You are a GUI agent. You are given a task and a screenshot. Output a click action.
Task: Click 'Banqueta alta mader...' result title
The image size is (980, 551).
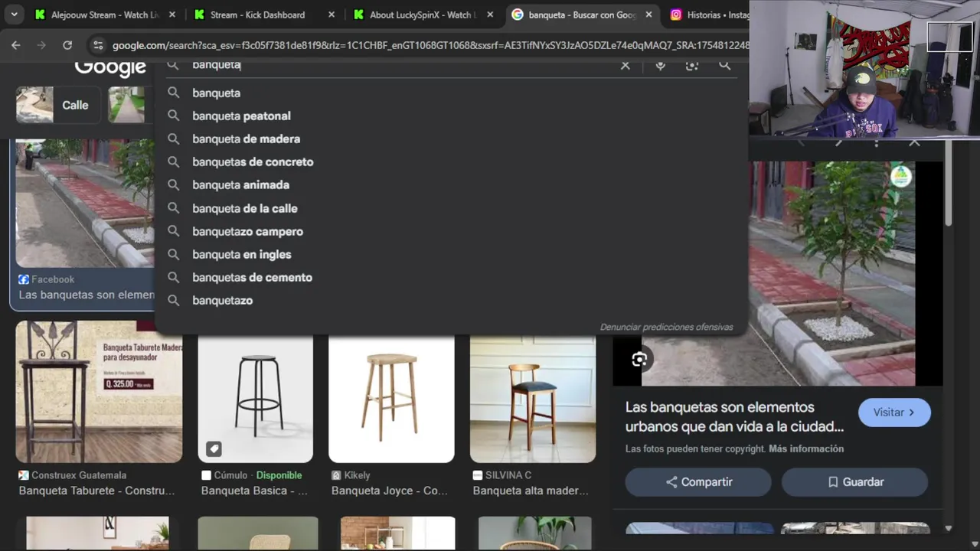pos(531,491)
